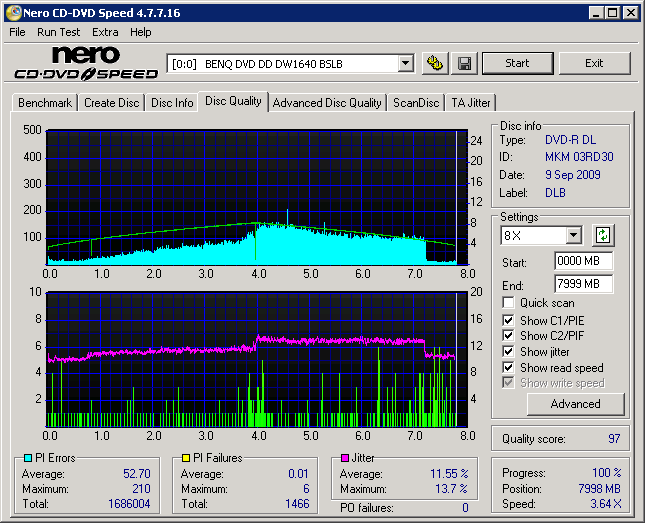Click the End position MB field
Image resolution: width=645 pixels, height=523 pixels.
[x=583, y=283]
